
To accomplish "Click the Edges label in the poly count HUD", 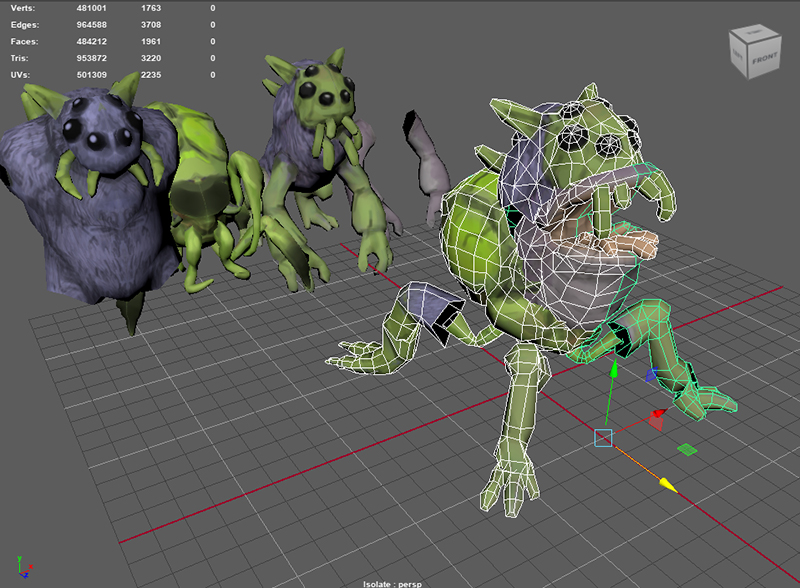I will [26, 24].
